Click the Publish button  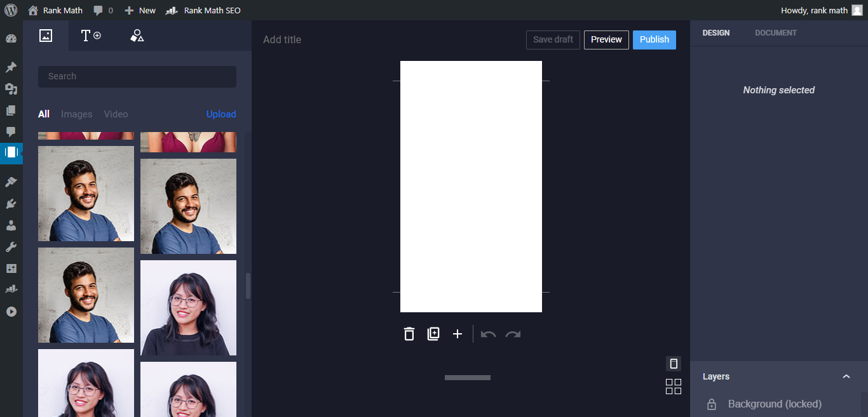[654, 39]
